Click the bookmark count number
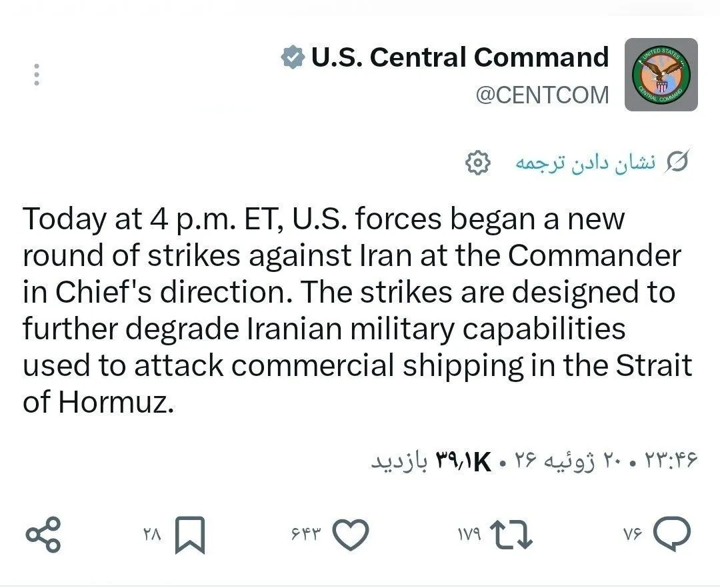 coord(152,534)
